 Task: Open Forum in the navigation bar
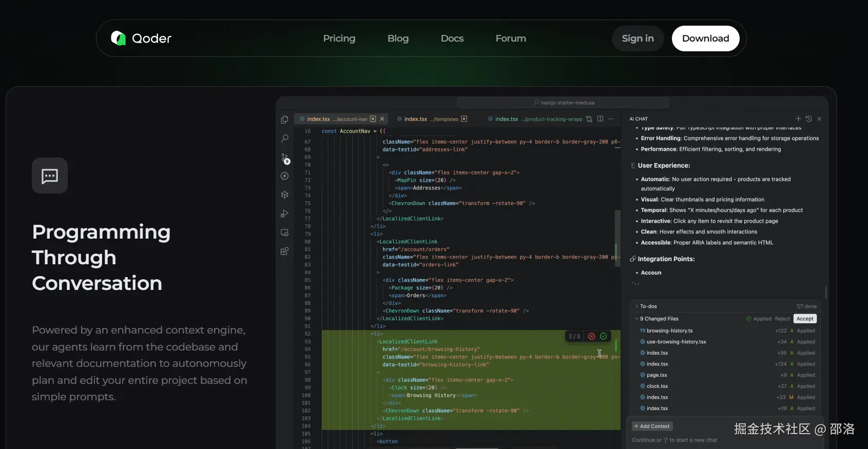tap(511, 38)
